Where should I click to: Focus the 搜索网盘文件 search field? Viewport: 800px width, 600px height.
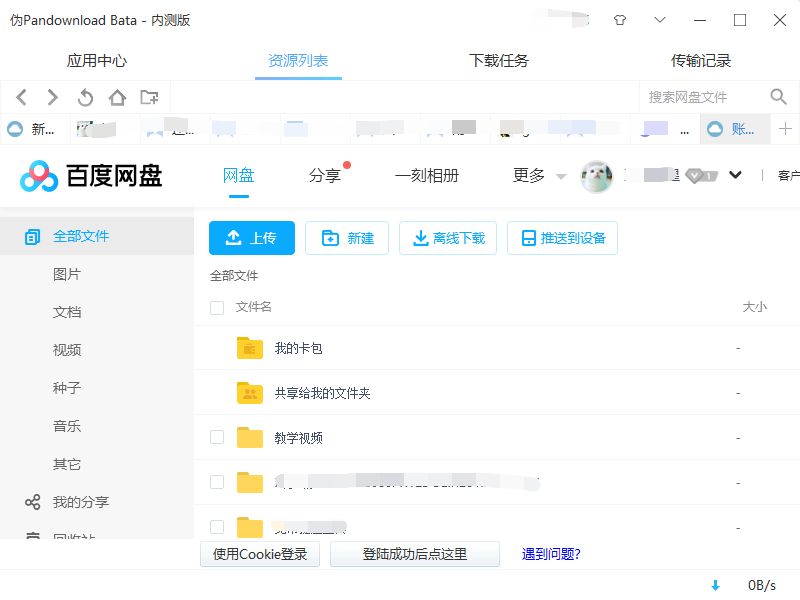coord(704,97)
